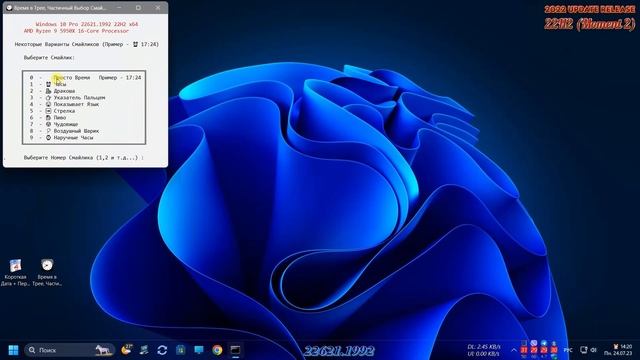Open the blue monitor icon on taskbar
Screen dimensions: 640x360
pos(199,350)
